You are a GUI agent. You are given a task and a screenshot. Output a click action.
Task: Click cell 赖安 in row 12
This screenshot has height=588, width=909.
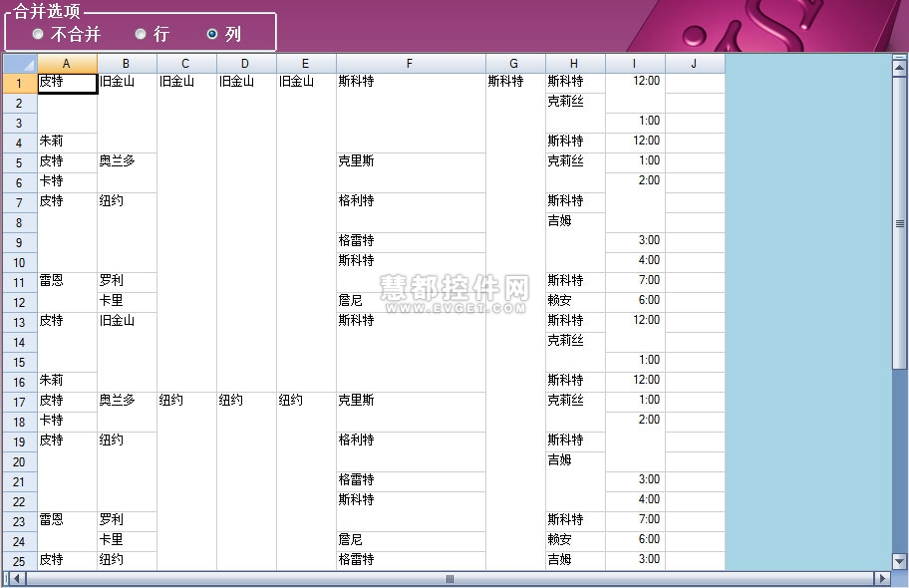click(x=575, y=302)
